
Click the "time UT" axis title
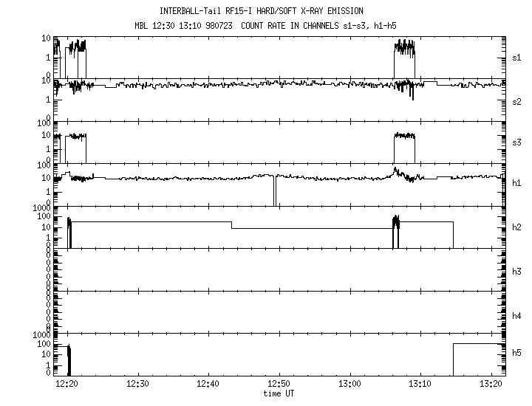click(279, 393)
